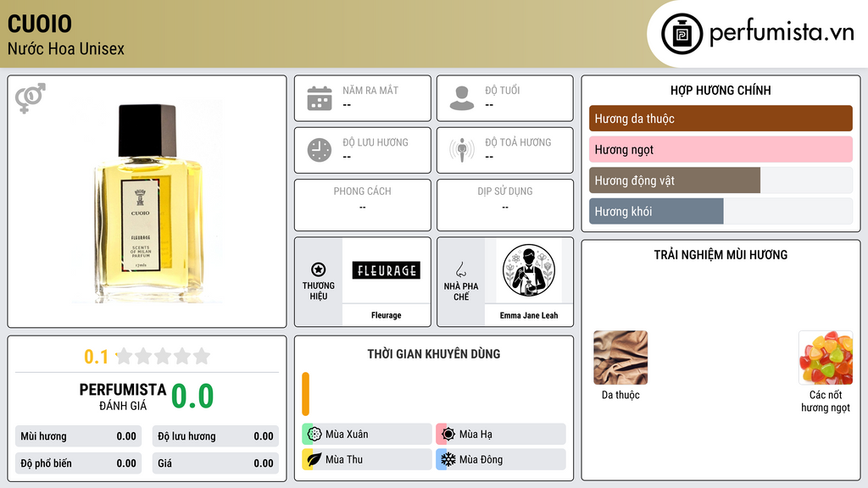Screen dimensions: 868x488
Task: Click the Hợp hương chính heading
Action: click(x=721, y=90)
